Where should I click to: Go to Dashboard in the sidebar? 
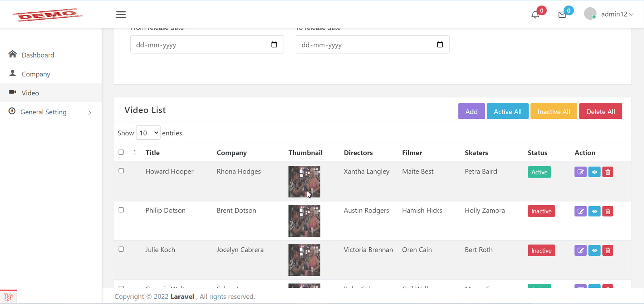point(37,55)
